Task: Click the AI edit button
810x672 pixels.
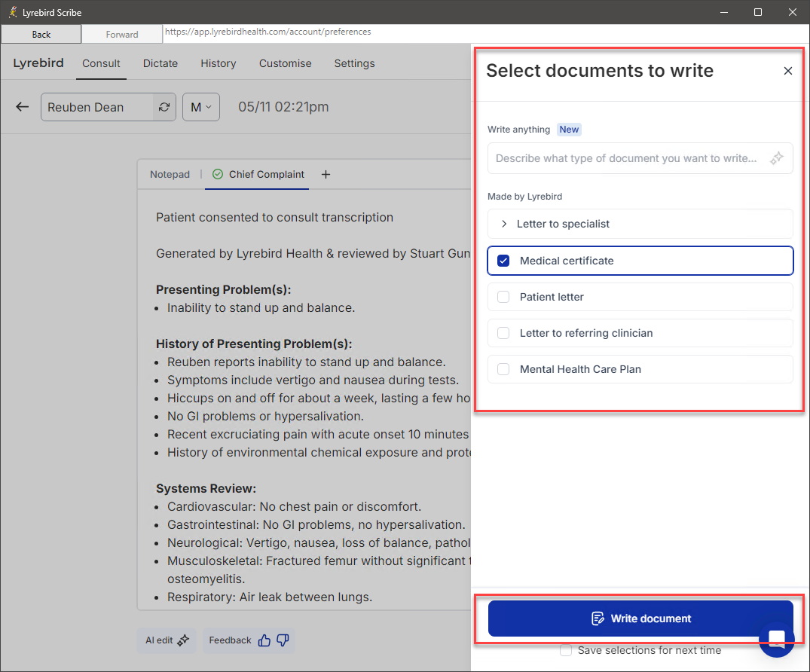Action: (x=167, y=640)
